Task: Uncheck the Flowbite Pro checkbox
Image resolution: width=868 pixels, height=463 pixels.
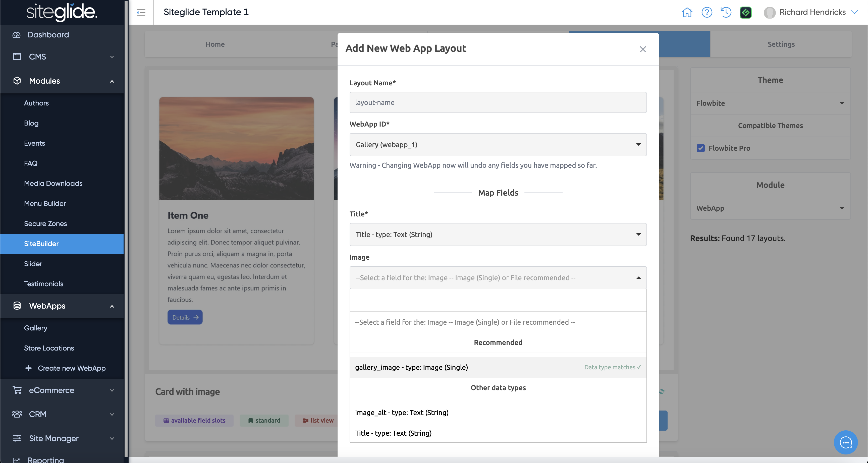Action: pyautogui.click(x=700, y=148)
